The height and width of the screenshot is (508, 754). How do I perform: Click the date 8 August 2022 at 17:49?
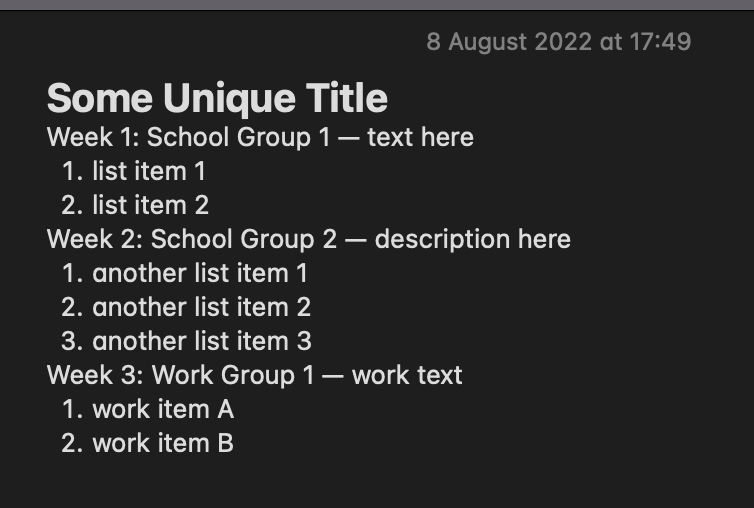click(559, 42)
